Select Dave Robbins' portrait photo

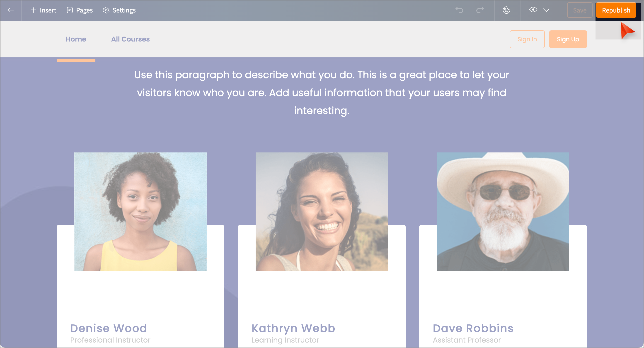[x=503, y=212]
